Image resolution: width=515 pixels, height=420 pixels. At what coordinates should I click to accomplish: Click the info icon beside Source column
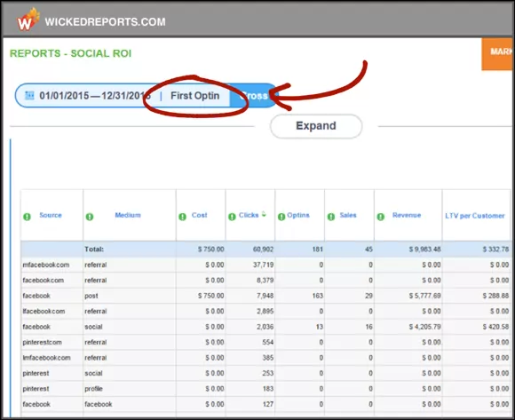pos(27,217)
